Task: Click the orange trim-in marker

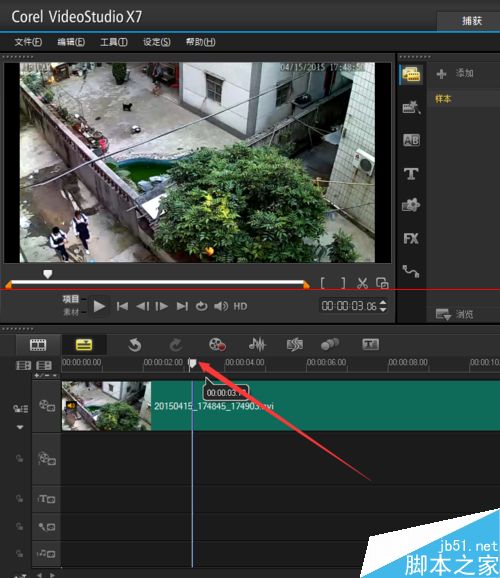Action: pyautogui.click(x=8, y=284)
